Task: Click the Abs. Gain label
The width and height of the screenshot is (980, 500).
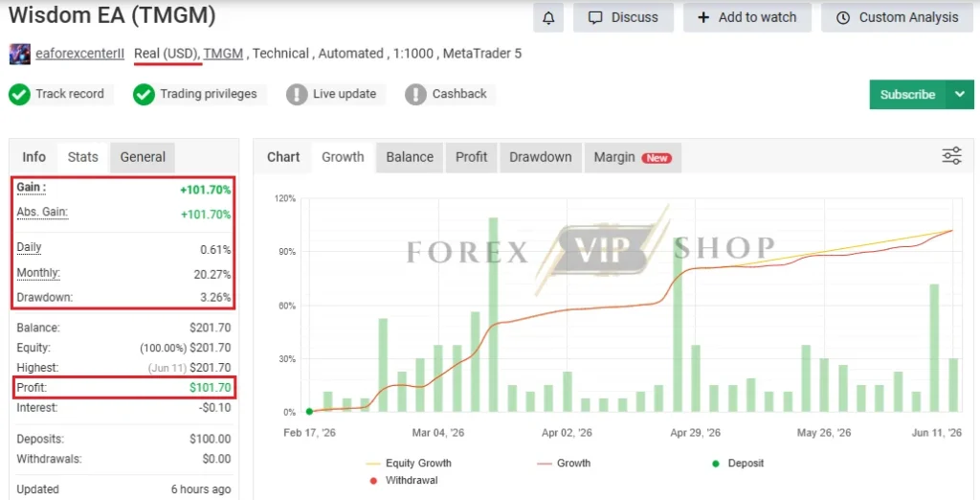Action: coord(42,212)
